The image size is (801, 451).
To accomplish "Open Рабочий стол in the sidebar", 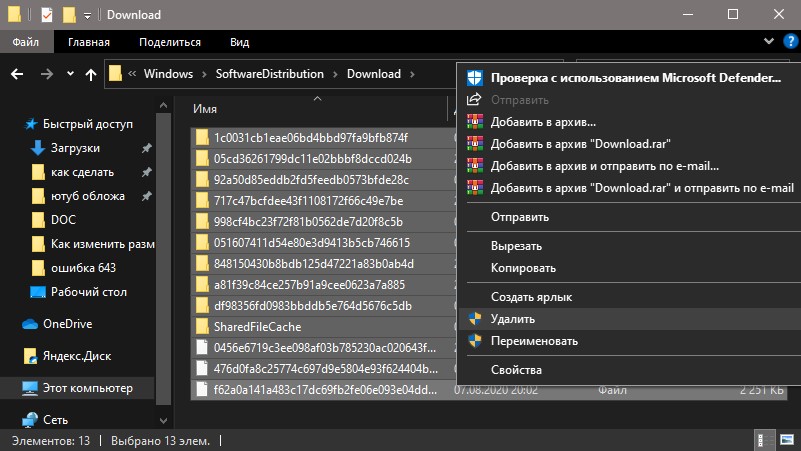I will [x=78, y=292].
